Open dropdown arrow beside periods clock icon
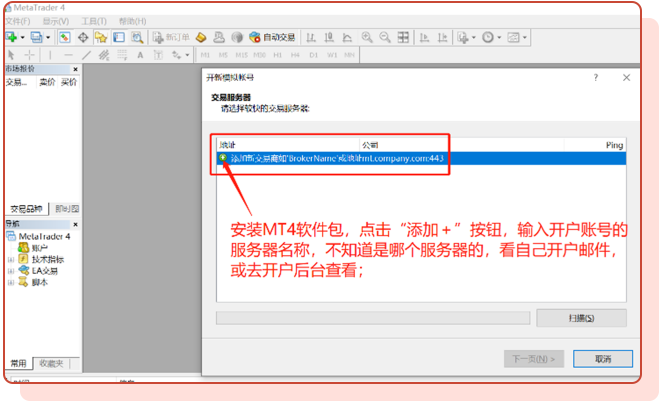This screenshot has width=659, height=401. 499,37
